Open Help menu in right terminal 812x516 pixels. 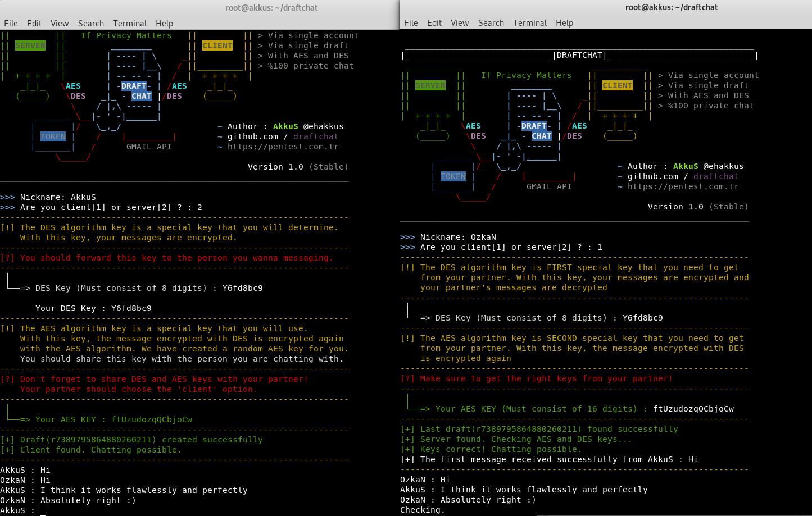(564, 23)
